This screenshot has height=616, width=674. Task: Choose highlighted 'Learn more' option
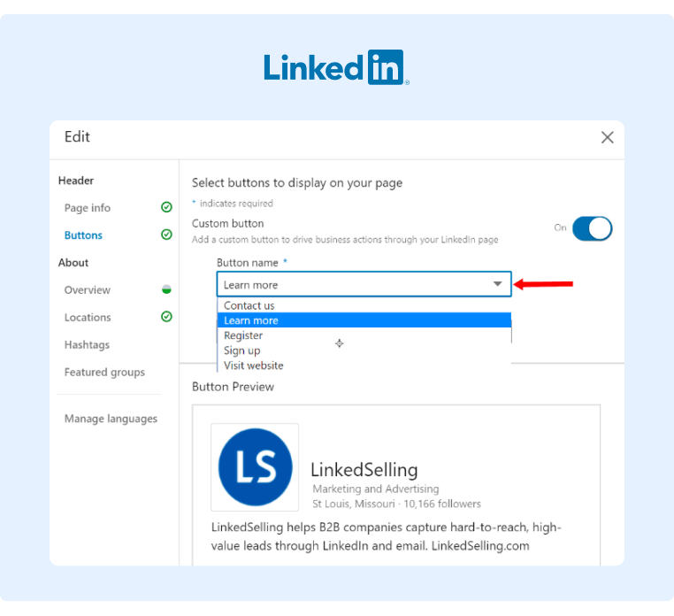coord(251,320)
